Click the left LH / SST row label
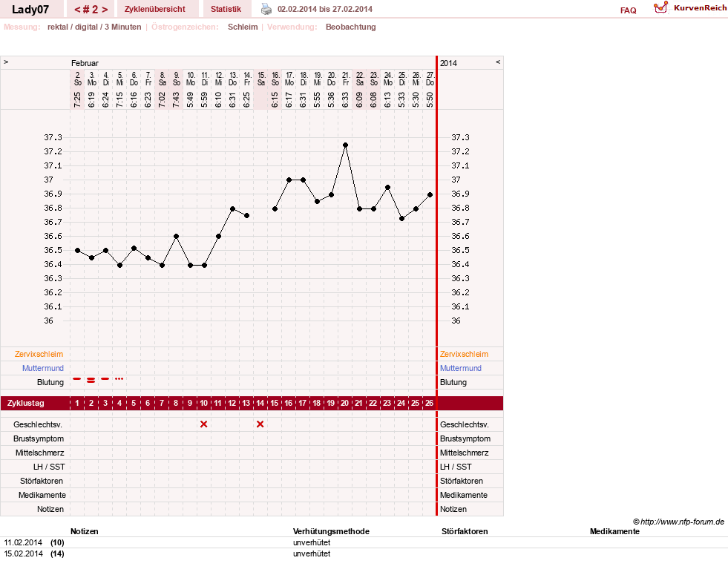728x575 pixels. 49,467
